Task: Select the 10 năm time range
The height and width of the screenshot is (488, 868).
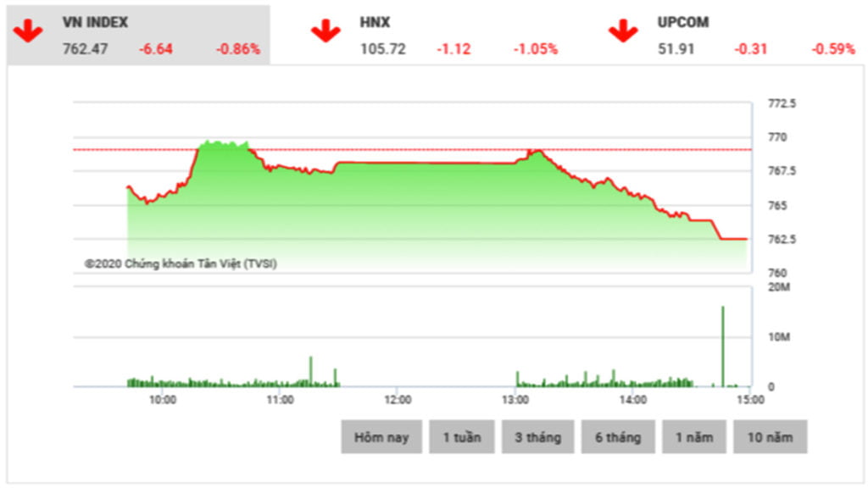Action: pos(771,437)
